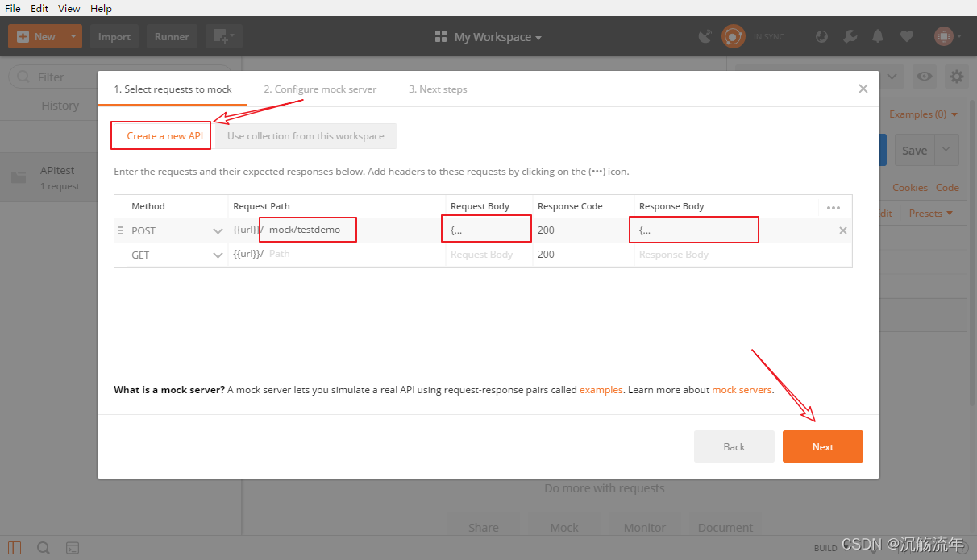The height and width of the screenshot is (560, 977).
Task: Open the wrench settings icon
Action: click(x=850, y=36)
